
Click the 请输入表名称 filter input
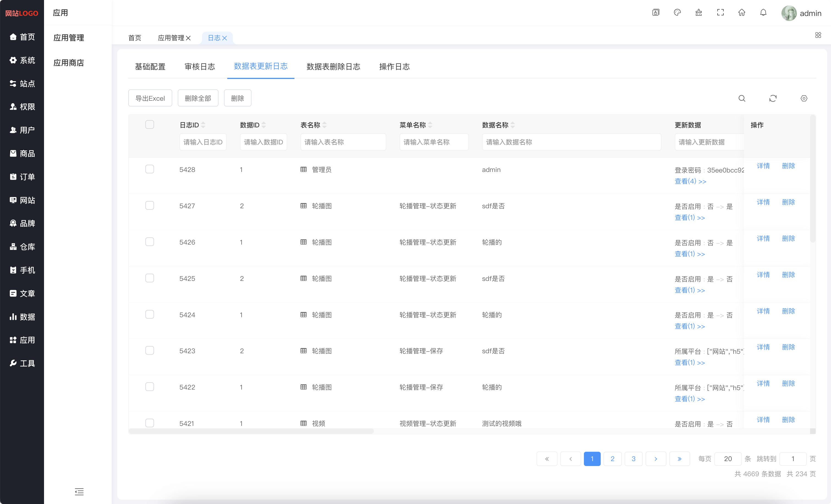[x=343, y=142]
